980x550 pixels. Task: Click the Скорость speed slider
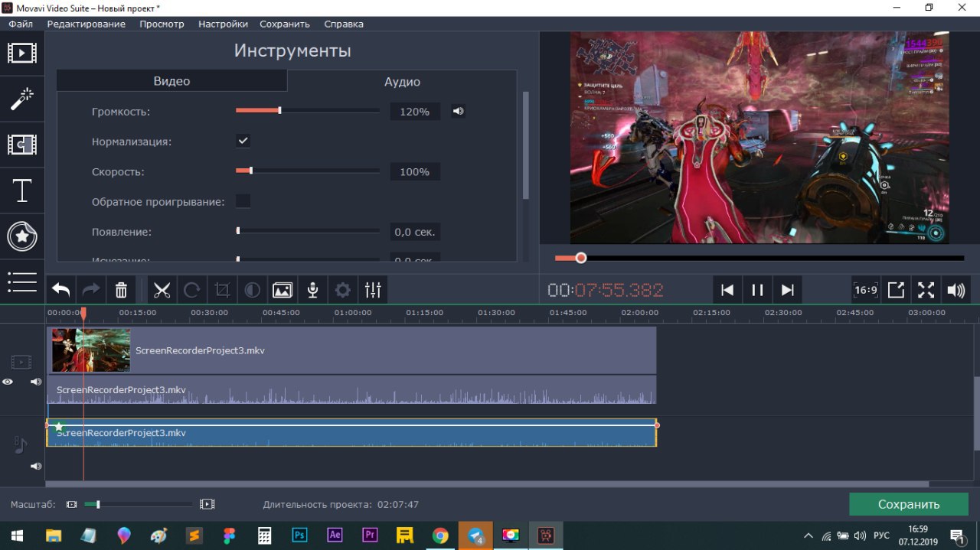click(x=308, y=171)
